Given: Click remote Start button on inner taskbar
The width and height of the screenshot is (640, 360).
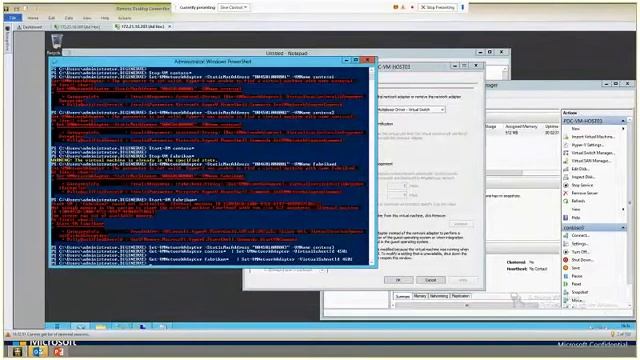Looking at the screenshot, I should point(58,327).
